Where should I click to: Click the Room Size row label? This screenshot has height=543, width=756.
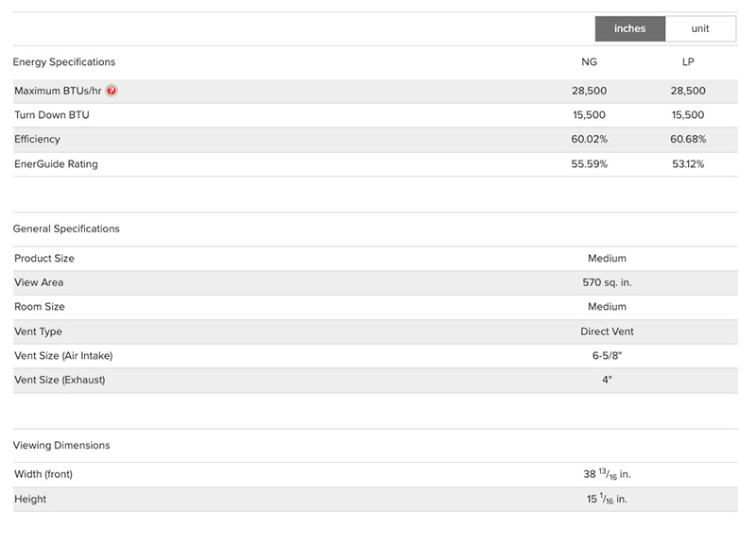tap(40, 307)
